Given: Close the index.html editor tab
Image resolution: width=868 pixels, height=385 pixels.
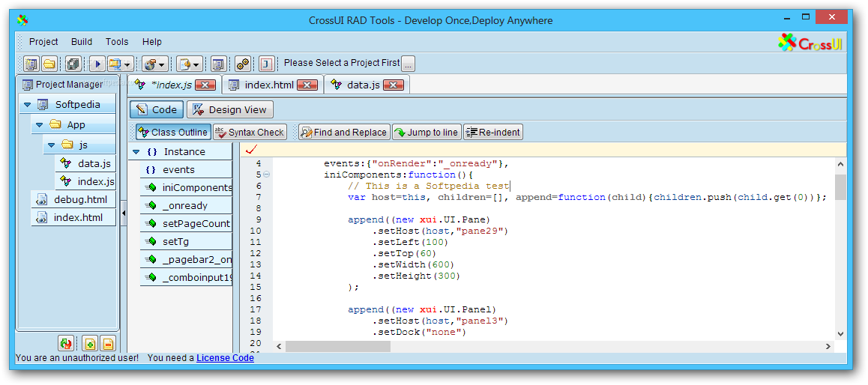Looking at the screenshot, I should [x=307, y=85].
